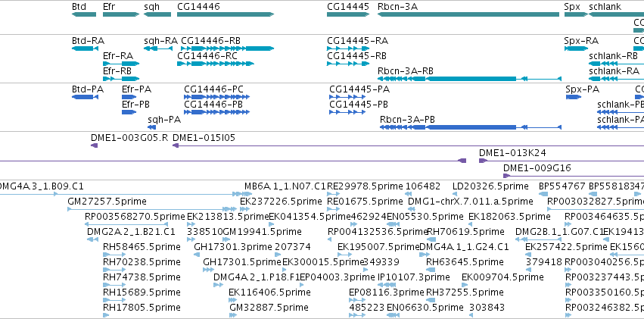Click EST BP554767 label
This screenshot has height=319, width=644.
[562, 186]
